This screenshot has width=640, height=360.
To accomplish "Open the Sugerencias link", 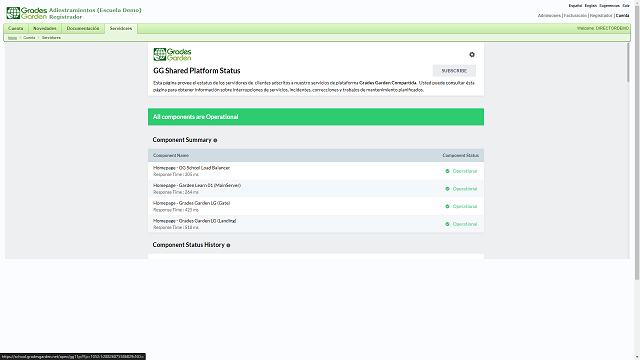I will coord(609,6).
